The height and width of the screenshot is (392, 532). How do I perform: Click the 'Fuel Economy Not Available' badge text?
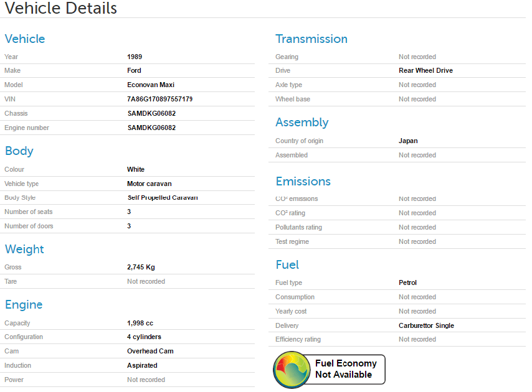pos(346,369)
